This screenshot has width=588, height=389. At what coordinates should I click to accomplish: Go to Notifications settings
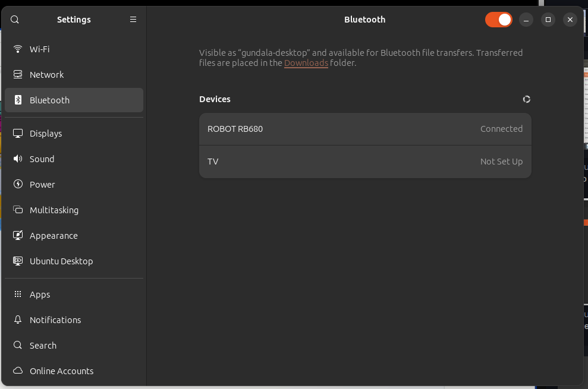(74, 320)
